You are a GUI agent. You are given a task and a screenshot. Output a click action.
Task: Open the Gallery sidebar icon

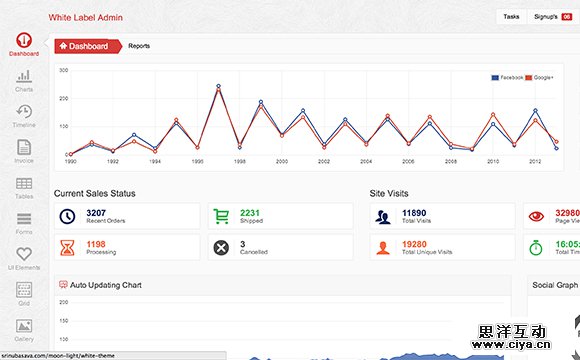[x=24, y=326]
